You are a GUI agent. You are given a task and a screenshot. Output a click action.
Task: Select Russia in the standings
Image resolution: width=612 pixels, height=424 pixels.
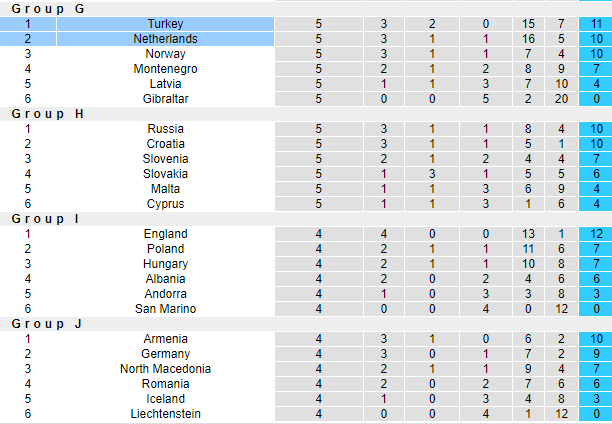165,129
